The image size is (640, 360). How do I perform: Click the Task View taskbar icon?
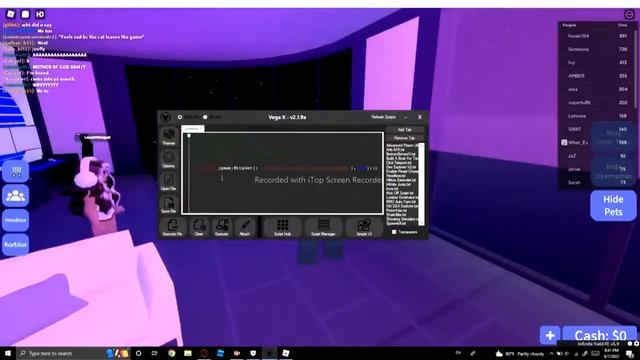(x=155, y=353)
